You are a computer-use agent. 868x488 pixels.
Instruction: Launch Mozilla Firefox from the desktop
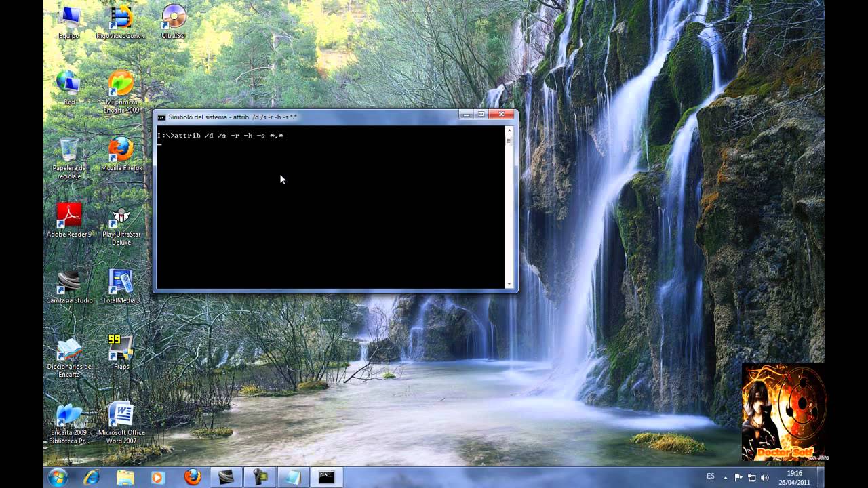point(121,154)
